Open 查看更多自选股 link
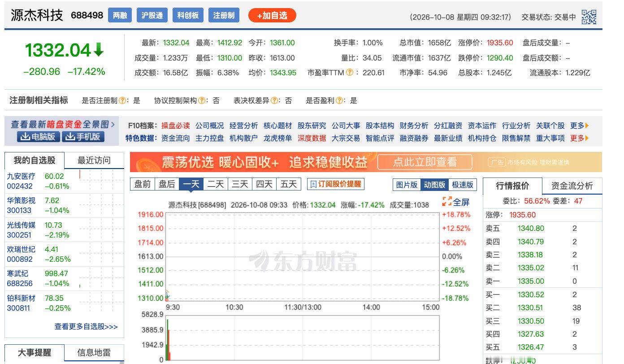 coord(86,327)
